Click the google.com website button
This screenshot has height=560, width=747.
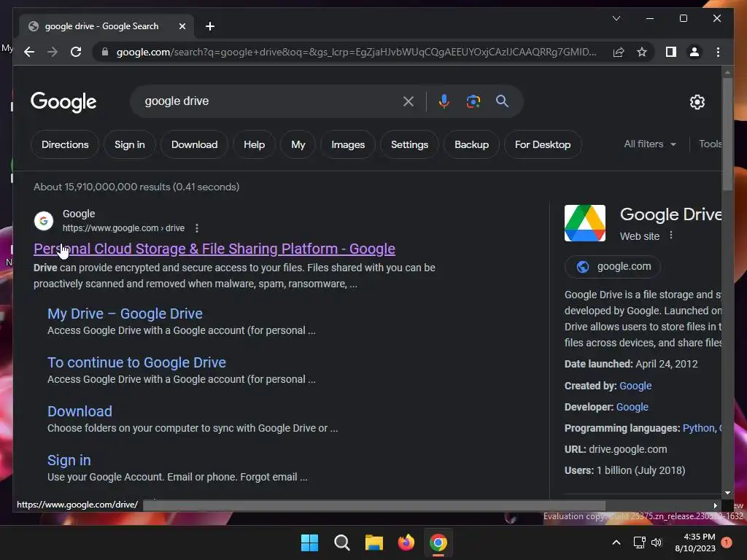point(613,267)
